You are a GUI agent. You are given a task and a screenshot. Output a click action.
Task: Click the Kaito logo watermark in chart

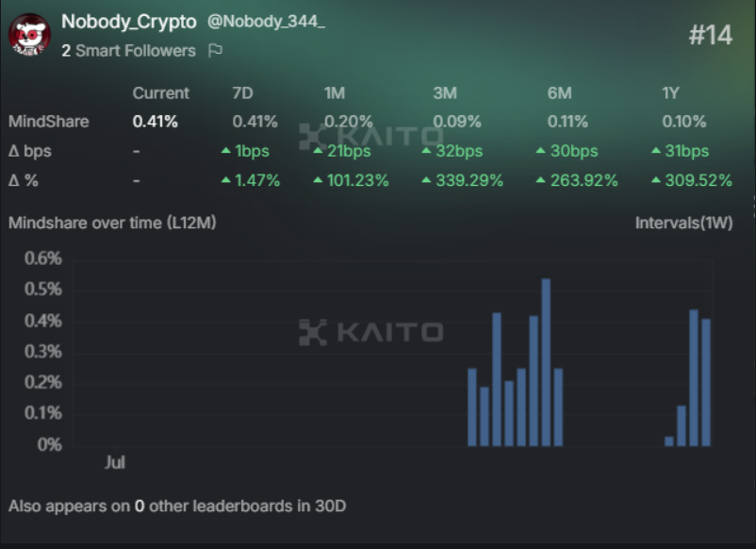click(370, 332)
